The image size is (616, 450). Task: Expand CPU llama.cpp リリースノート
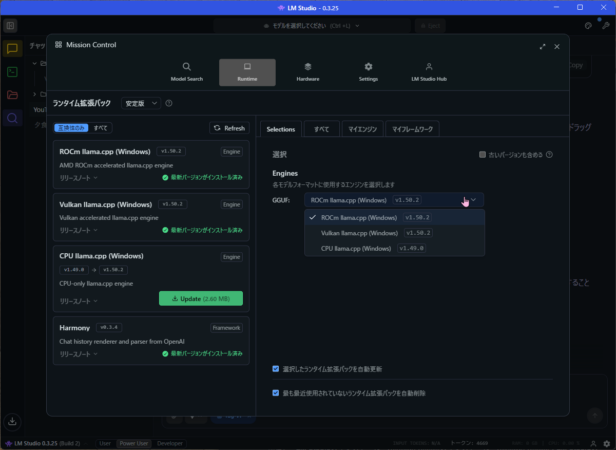[x=79, y=301]
